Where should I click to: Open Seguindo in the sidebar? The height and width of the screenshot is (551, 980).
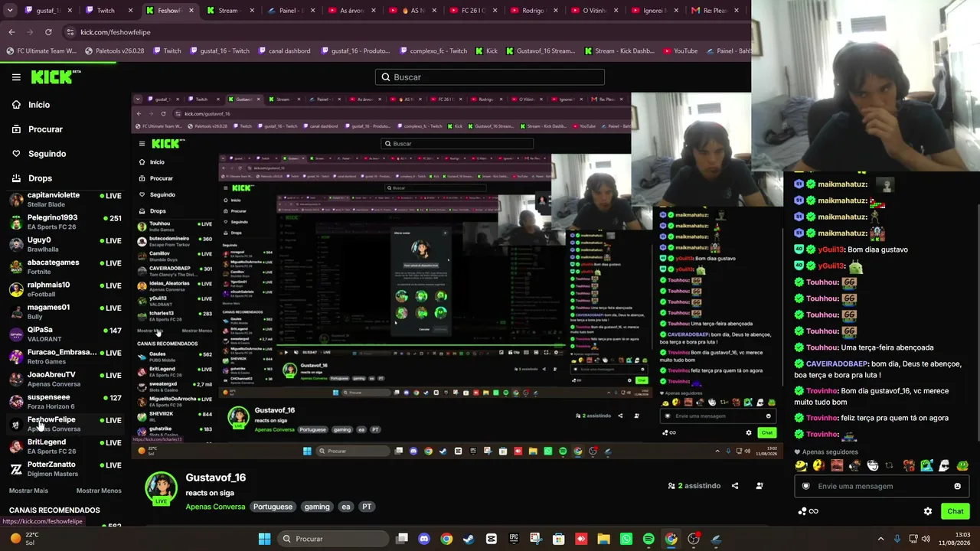tap(47, 154)
